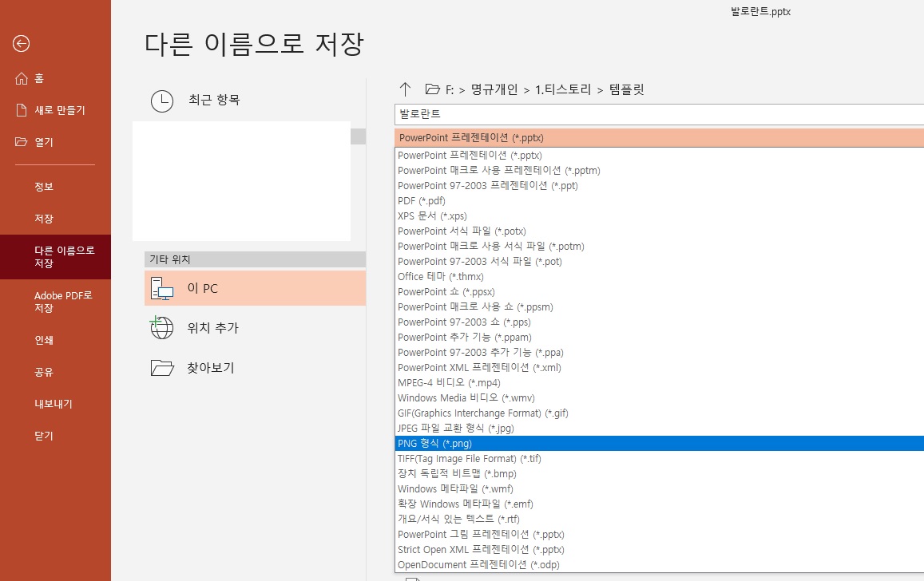Image resolution: width=924 pixels, height=581 pixels.
Task: Select Windows 메타파일 (*.wmf)
Action: tap(660, 488)
